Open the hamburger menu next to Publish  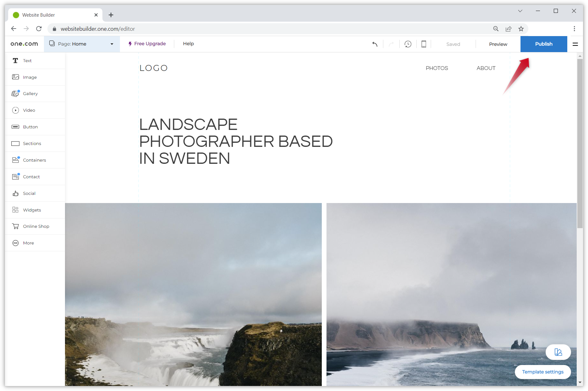pos(575,44)
